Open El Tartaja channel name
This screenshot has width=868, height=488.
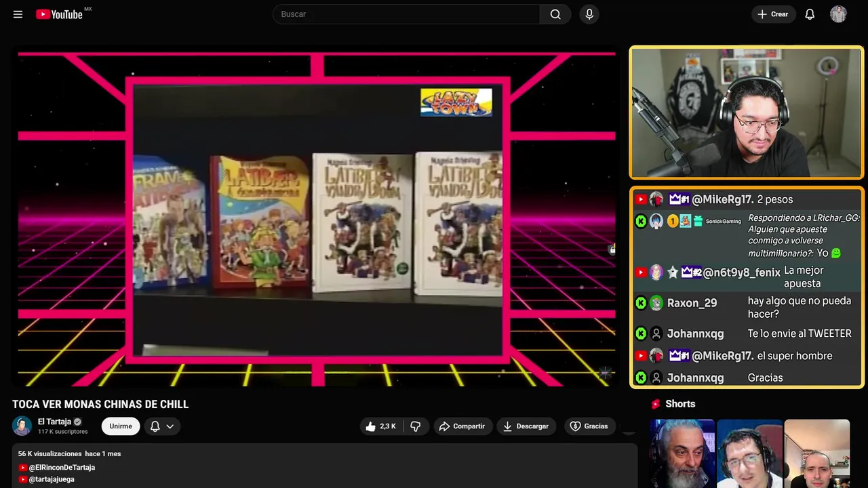(x=54, y=422)
